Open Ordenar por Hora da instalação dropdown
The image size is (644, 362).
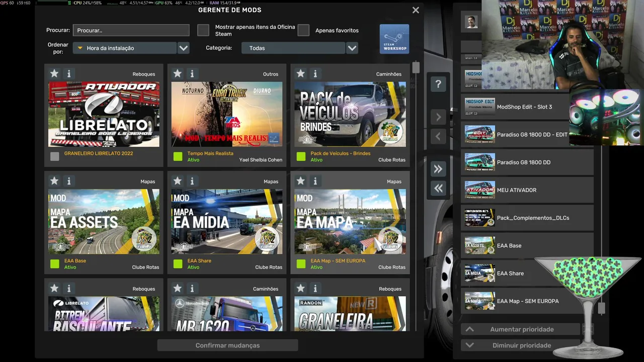(125, 48)
